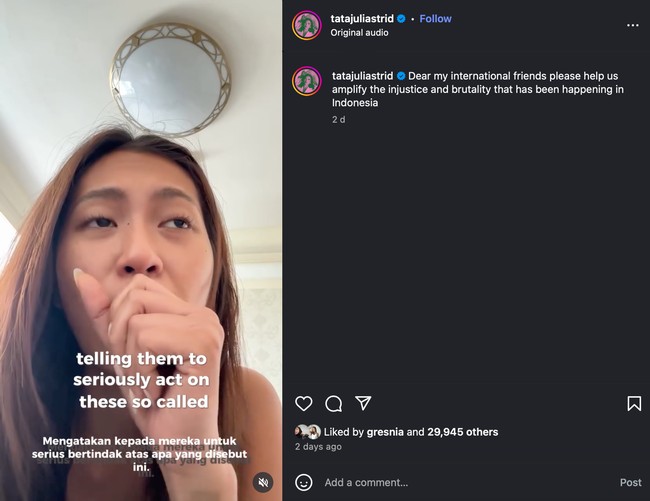Screen dimensions: 650x501
Task: Click tatajuliastrid username in the caption
Action: [362, 76]
